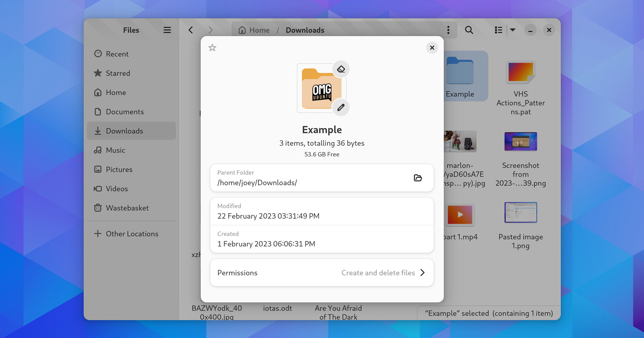
Task: Open the parent folder /home/joey/Downloads/
Action: click(418, 178)
